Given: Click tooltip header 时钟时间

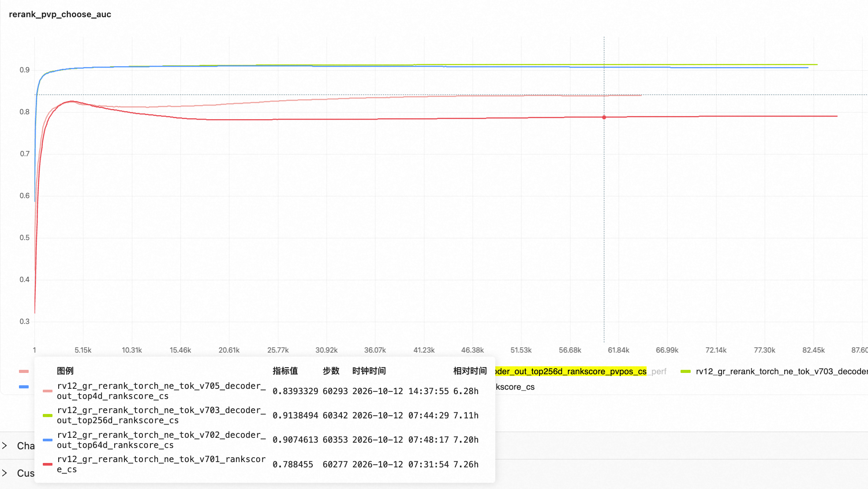Looking at the screenshot, I should [x=369, y=371].
